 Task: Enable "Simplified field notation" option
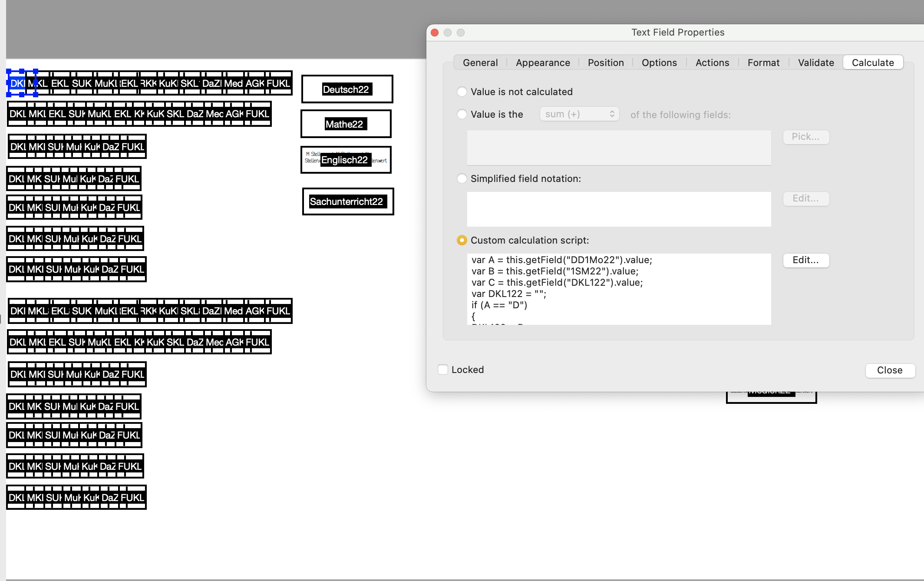click(462, 178)
